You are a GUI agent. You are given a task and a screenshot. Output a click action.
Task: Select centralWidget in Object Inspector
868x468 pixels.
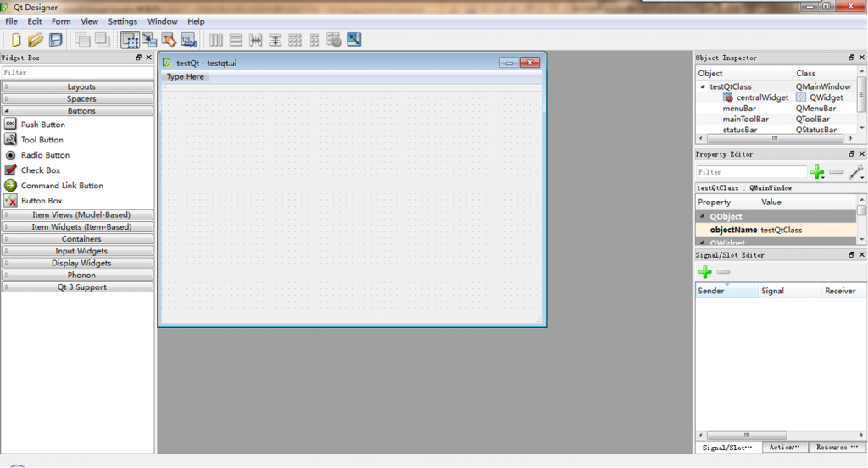[x=762, y=97]
